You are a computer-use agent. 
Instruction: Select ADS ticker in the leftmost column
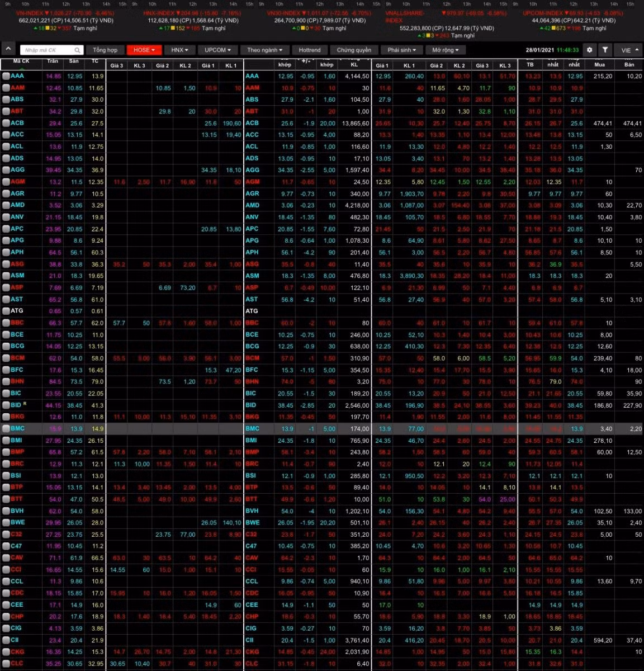tap(17, 158)
